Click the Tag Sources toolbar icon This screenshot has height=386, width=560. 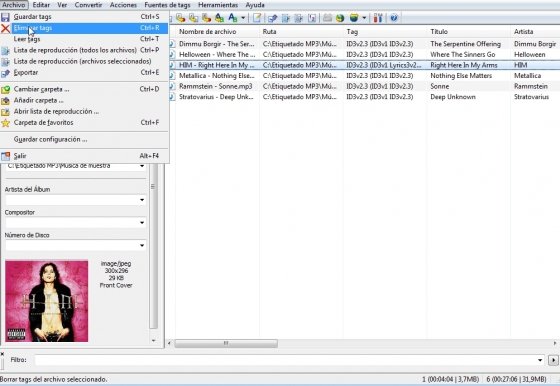(354, 18)
